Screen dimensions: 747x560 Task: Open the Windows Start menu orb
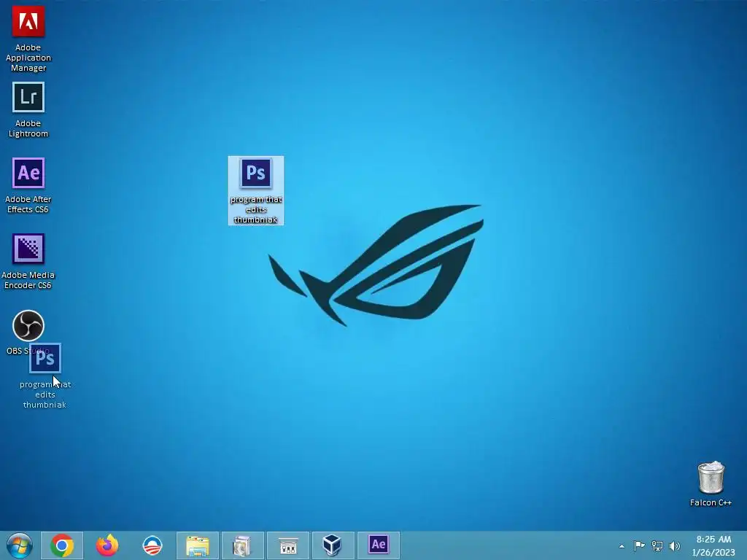(20, 545)
